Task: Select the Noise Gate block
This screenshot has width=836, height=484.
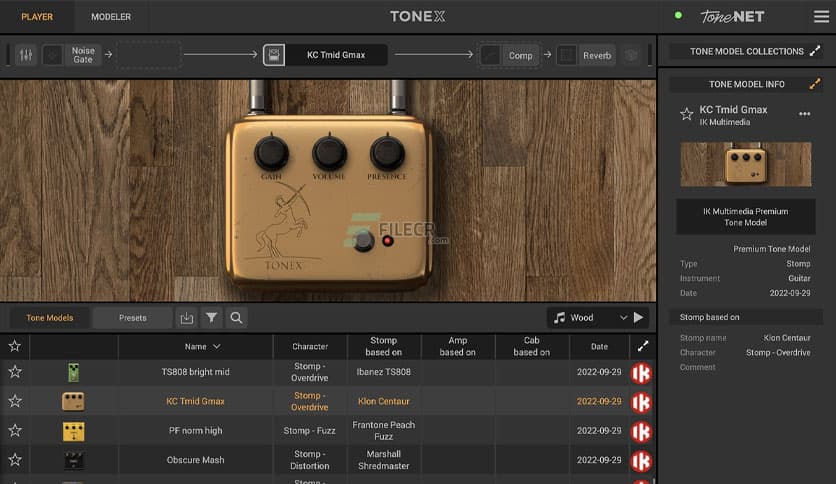Action: [x=83, y=55]
